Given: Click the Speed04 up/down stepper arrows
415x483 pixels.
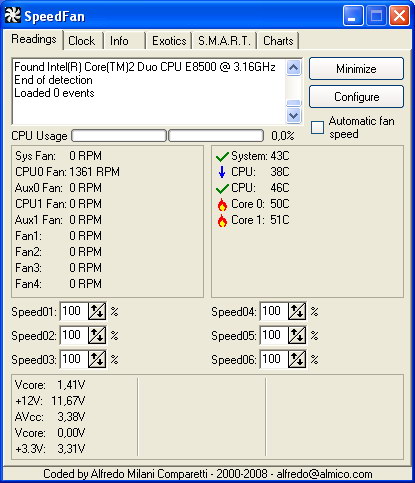Looking at the screenshot, I should (297, 311).
